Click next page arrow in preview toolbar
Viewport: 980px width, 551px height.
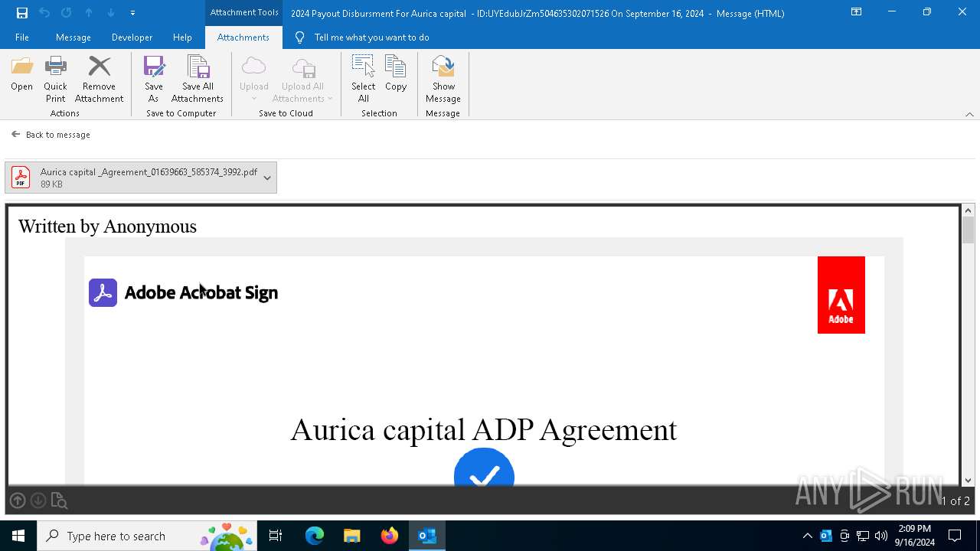(38, 500)
